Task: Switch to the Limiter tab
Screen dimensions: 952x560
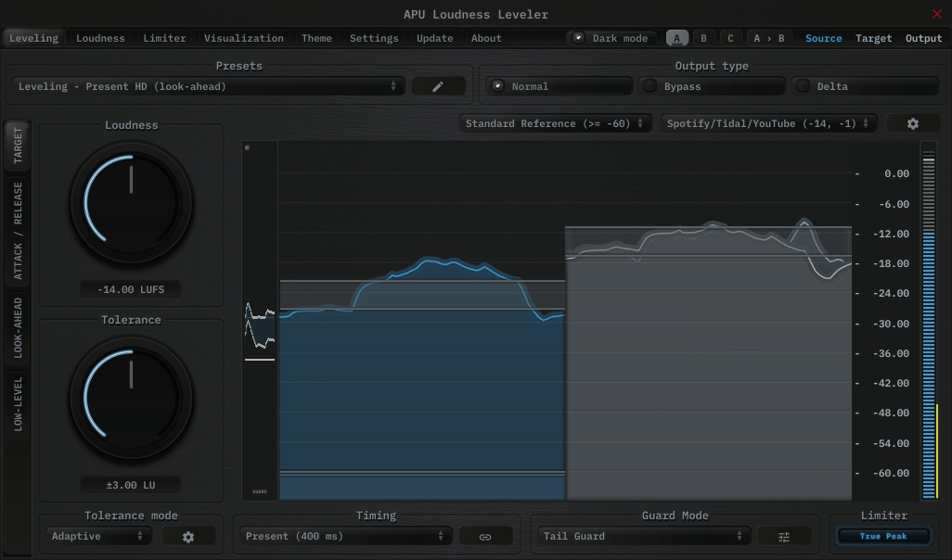Action: (164, 38)
